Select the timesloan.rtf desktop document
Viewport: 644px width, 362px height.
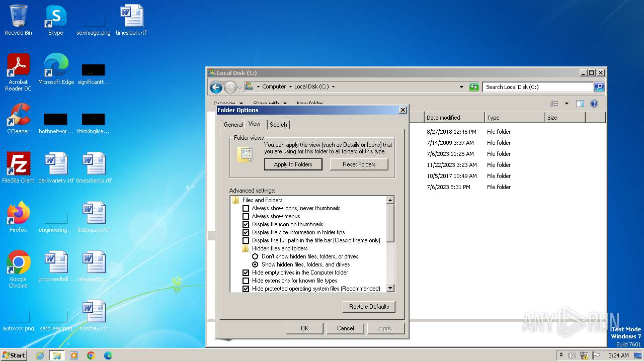point(131,20)
